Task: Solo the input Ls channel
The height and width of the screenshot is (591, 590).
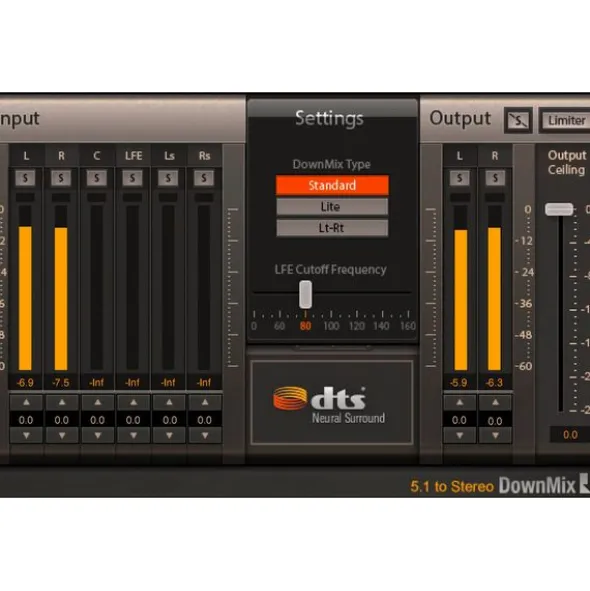Action: [x=168, y=178]
